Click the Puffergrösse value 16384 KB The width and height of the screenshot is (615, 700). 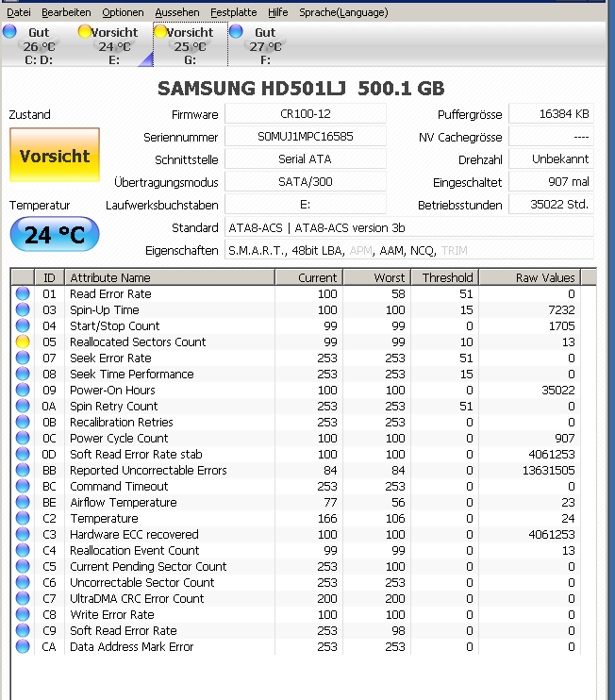551,114
